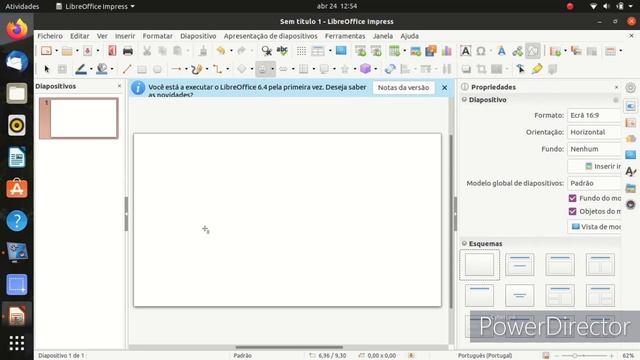Click the yellow highlighter glue points icon
This screenshot has height=360, width=640.
click(537, 69)
